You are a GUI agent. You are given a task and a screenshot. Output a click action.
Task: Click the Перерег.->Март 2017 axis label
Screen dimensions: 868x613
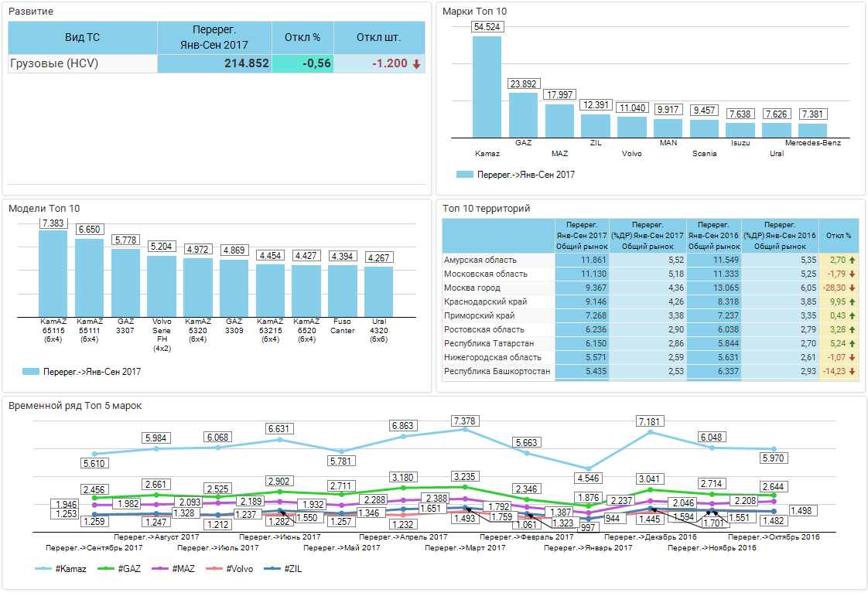coord(465,548)
